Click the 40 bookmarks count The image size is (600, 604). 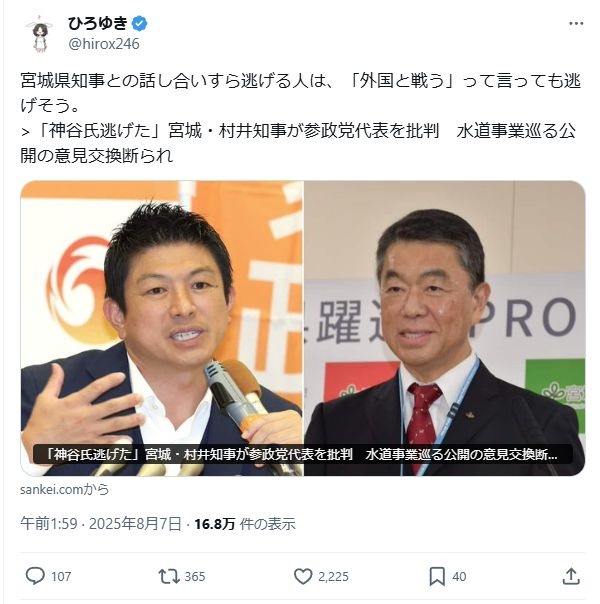coord(459,577)
